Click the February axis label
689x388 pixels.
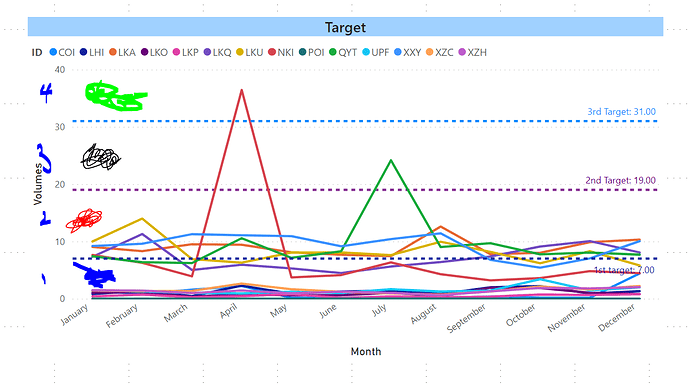(122, 316)
